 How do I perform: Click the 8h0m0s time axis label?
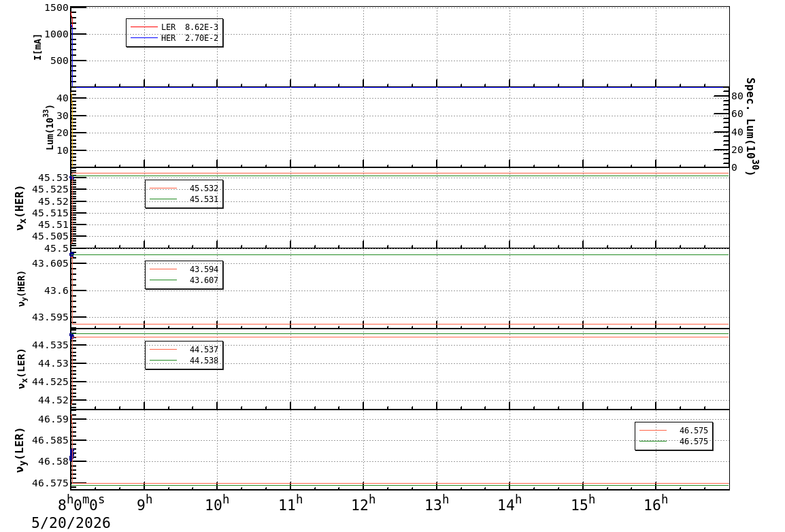pos(82,502)
